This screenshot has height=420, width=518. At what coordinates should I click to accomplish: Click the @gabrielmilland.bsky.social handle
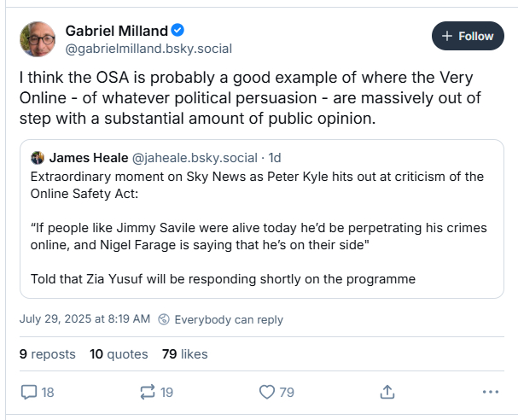tap(148, 49)
